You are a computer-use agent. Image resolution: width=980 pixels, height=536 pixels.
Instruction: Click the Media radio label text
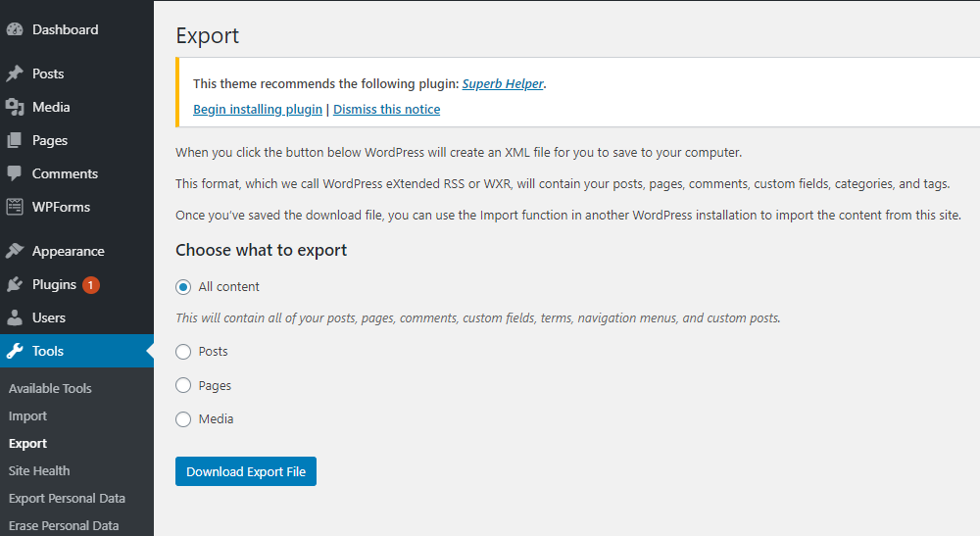[x=217, y=419]
